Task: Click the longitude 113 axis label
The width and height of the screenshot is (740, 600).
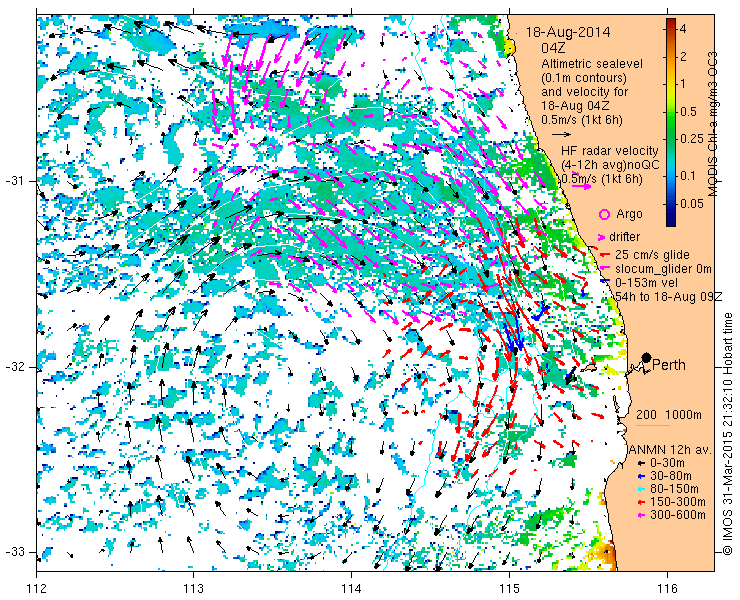Action: (194, 589)
